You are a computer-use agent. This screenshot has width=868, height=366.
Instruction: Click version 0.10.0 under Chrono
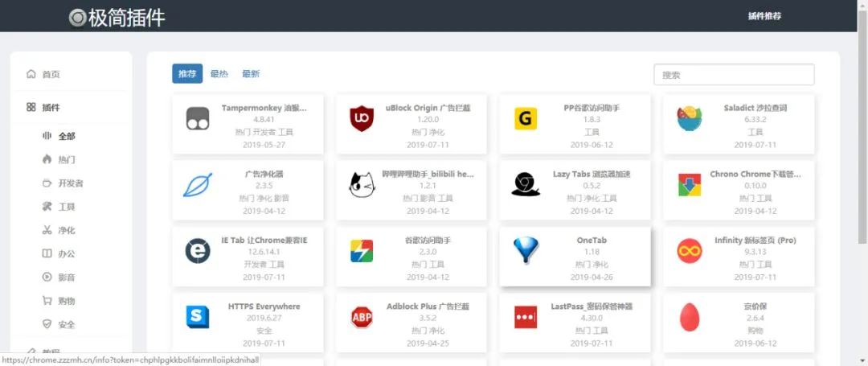pos(755,186)
